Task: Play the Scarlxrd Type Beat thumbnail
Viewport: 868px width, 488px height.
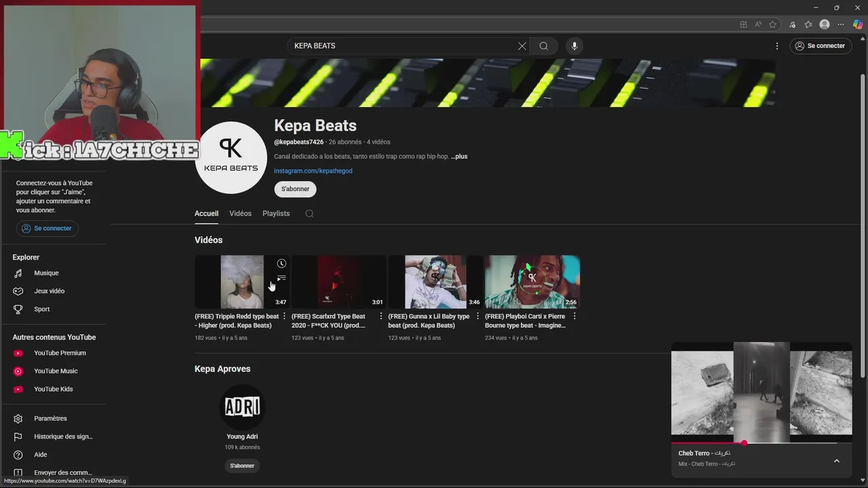Action: click(x=338, y=282)
